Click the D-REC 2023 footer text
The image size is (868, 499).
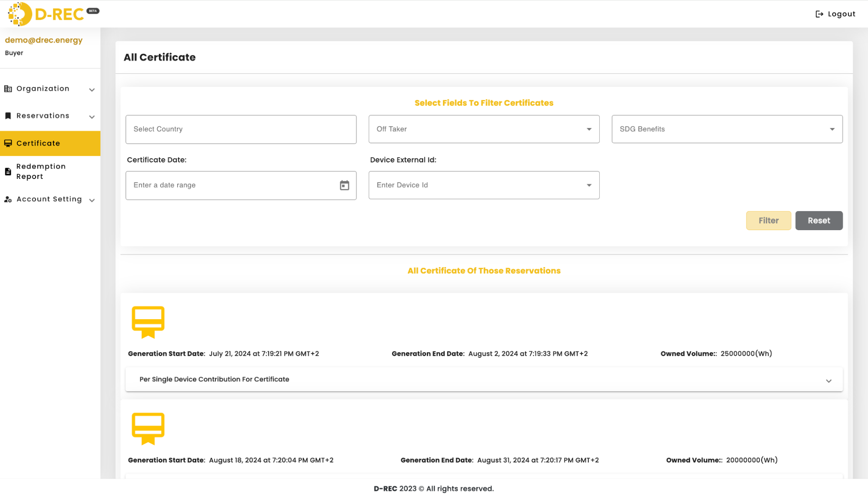point(434,489)
